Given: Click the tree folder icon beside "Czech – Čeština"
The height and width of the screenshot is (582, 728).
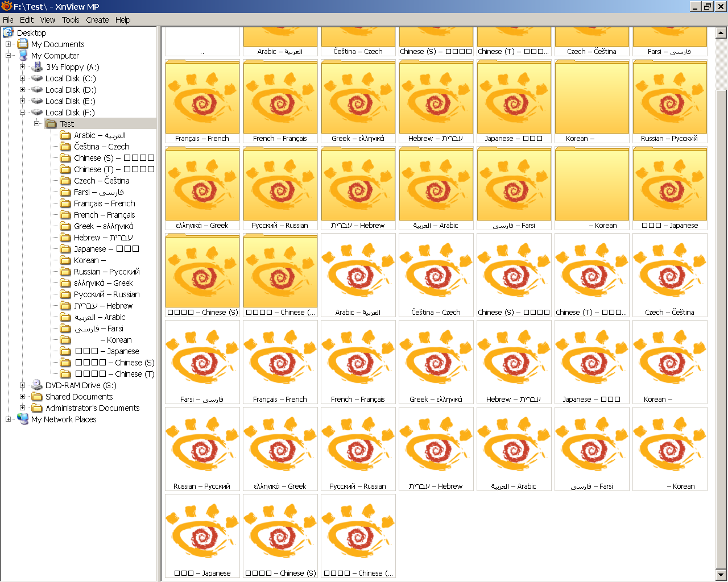Looking at the screenshot, I should [x=65, y=180].
